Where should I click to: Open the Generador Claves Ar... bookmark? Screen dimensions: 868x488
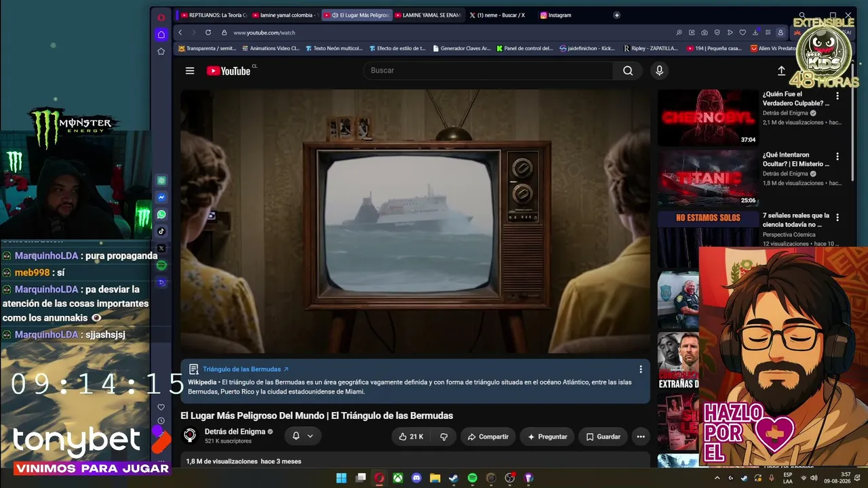click(461, 48)
